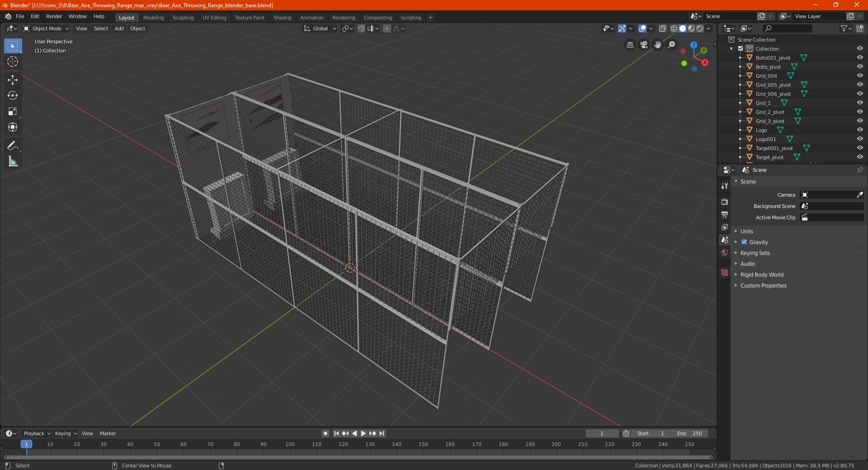Select the Annotate tool
868x470 pixels.
(13, 146)
